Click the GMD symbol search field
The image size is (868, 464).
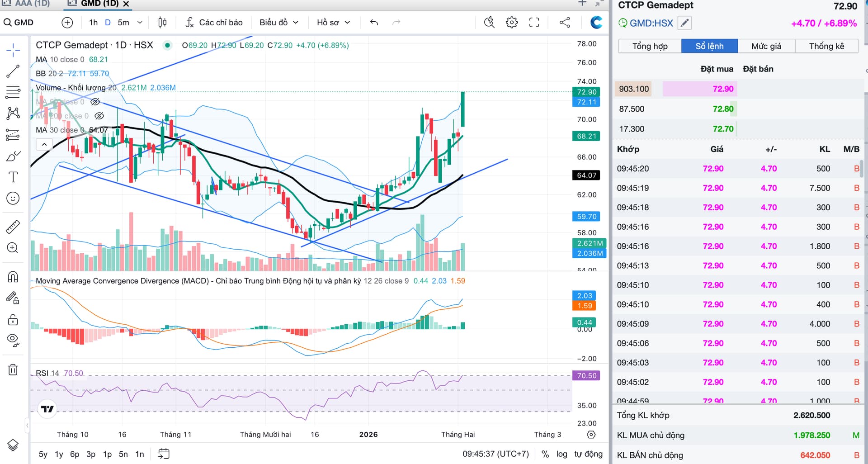pos(19,23)
